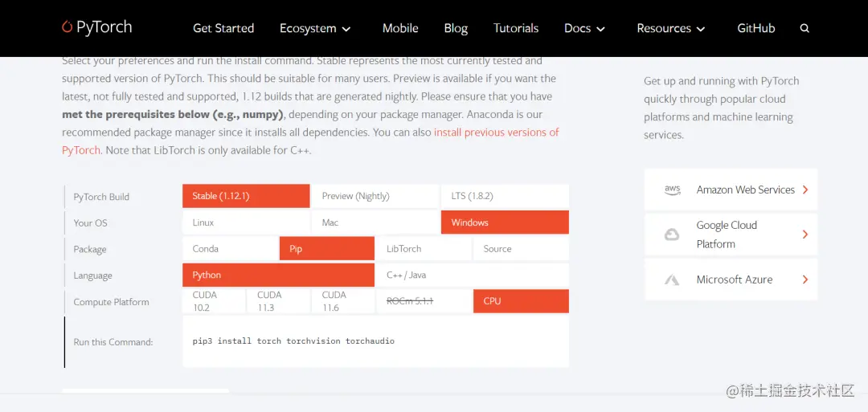Open Mobile in navigation
Viewport: 868px width, 412px height.
(400, 28)
